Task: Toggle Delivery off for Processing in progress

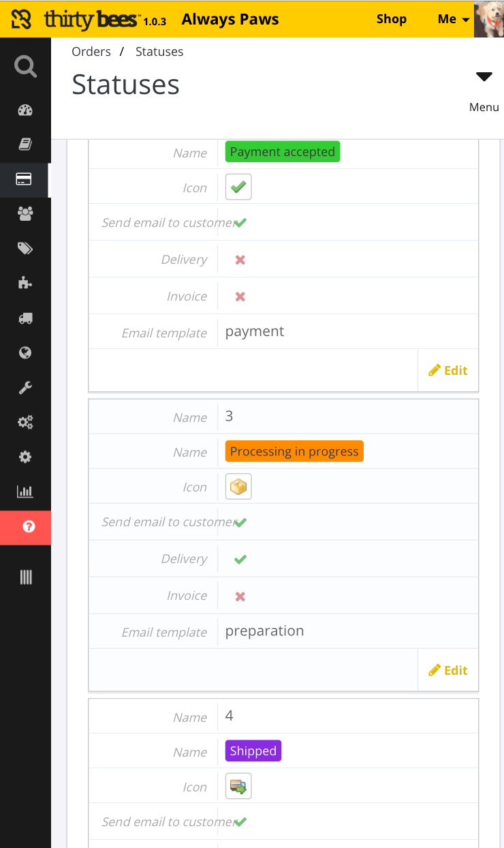Action: pos(240,560)
